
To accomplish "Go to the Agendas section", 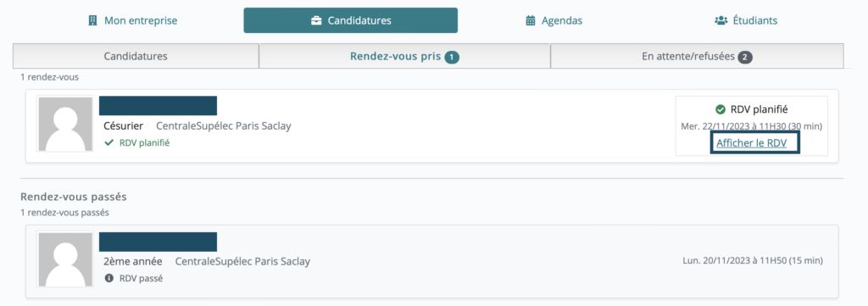I will [x=554, y=20].
